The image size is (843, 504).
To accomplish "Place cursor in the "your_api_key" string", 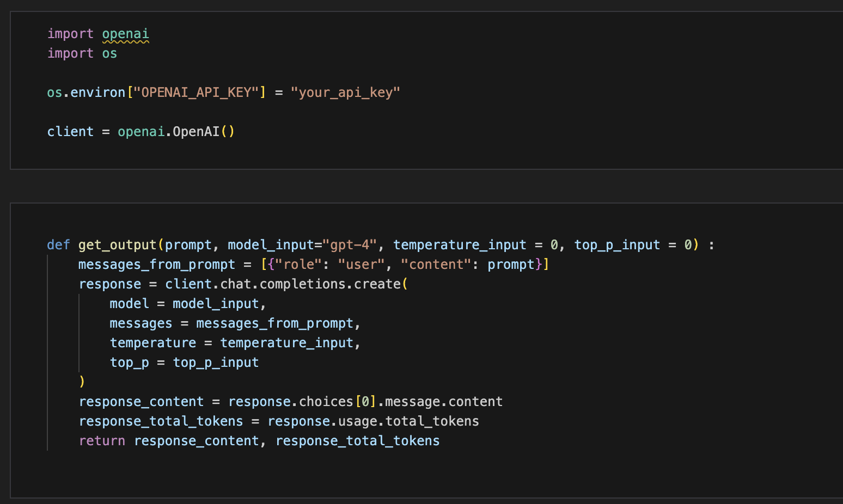I will [345, 93].
